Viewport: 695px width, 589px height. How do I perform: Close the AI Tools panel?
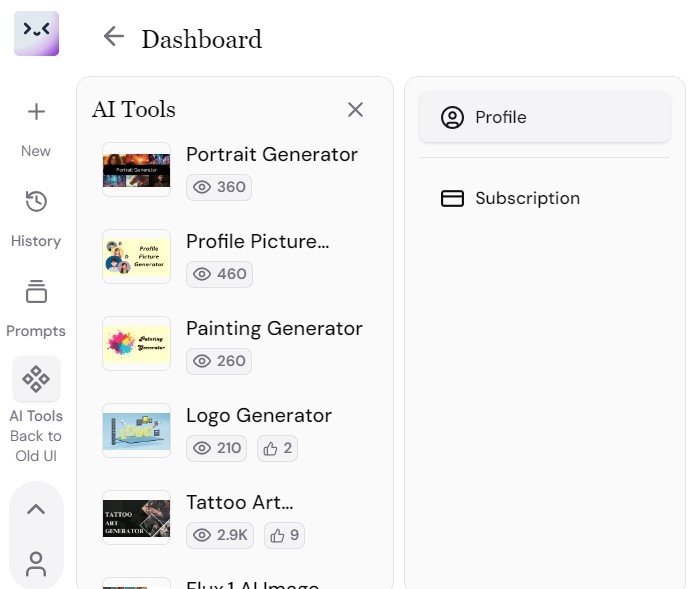pyautogui.click(x=355, y=109)
